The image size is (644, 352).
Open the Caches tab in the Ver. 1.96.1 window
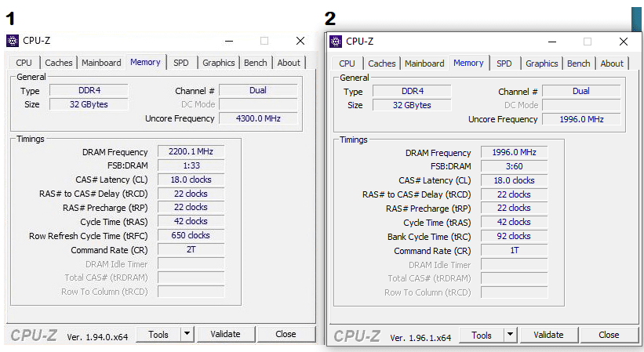click(x=381, y=64)
